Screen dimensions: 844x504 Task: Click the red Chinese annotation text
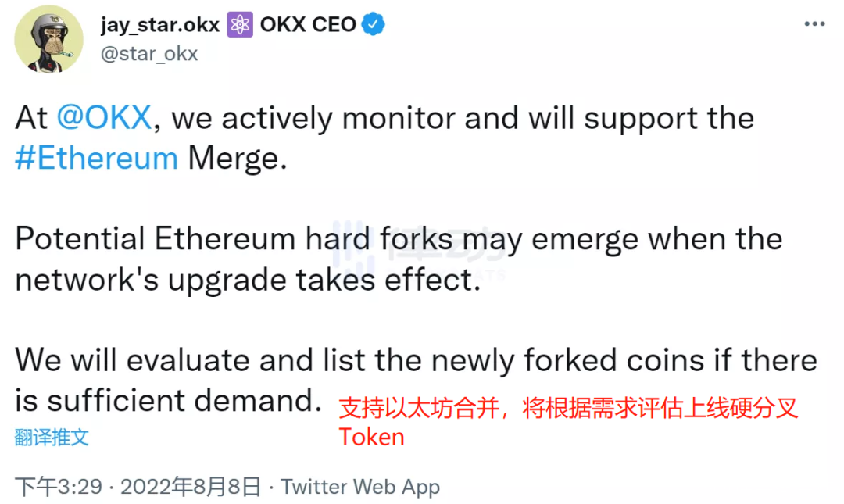click(x=568, y=408)
